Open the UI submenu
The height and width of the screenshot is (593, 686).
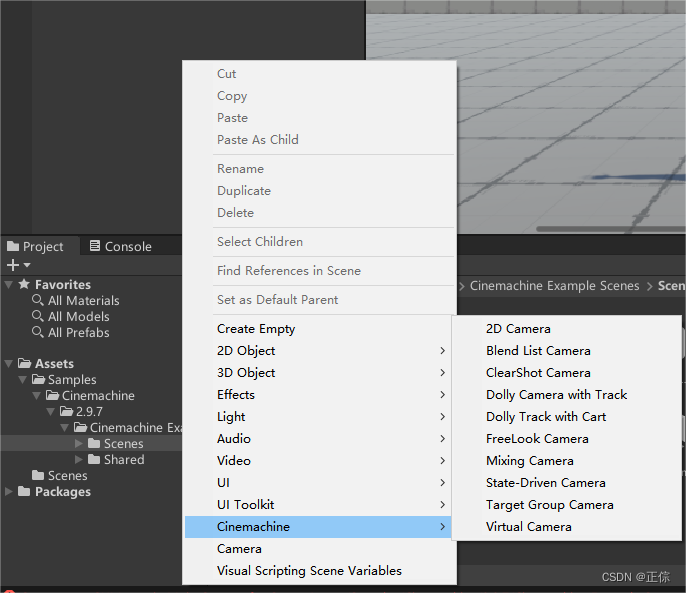pyautogui.click(x=319, y=483)
